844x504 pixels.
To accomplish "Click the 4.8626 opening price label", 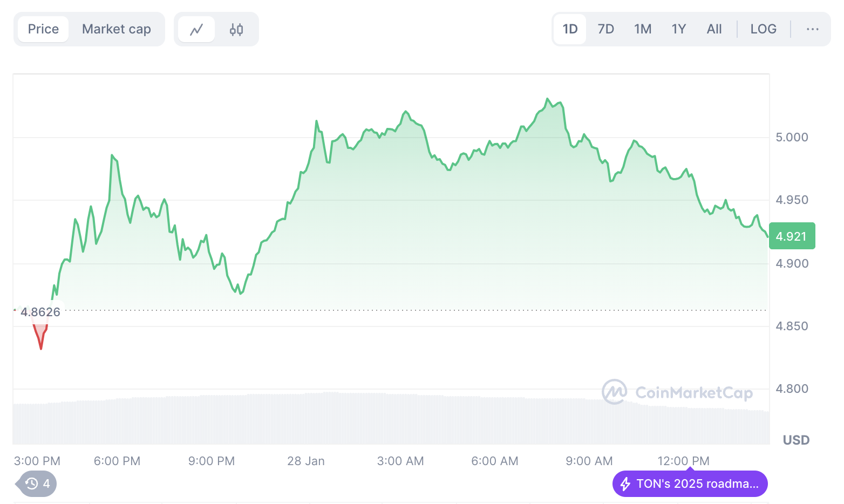I will pyautogui.click(x=40, y=312).
